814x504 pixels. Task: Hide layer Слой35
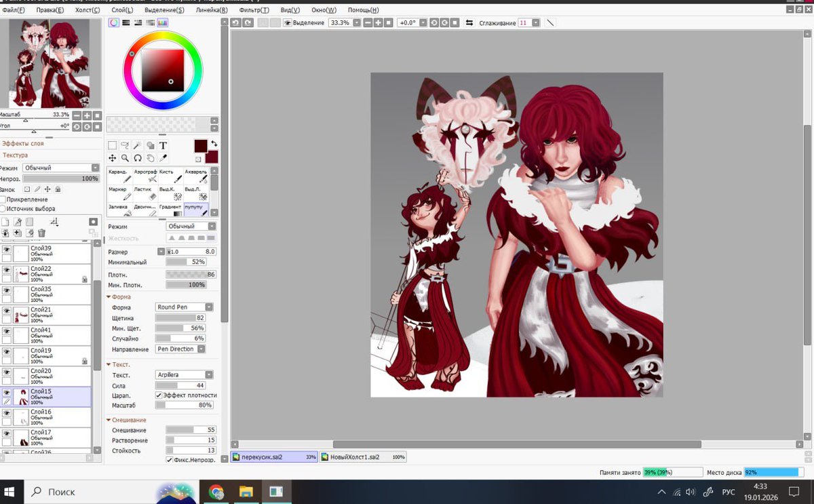click(x=6, y=290)
